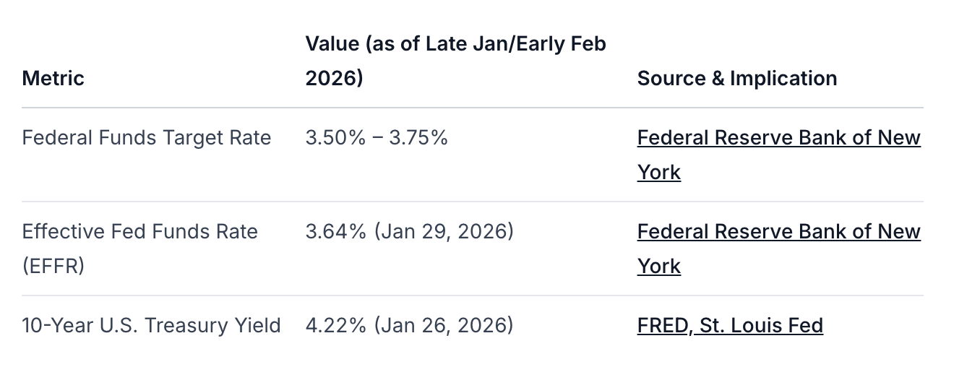Click 'York' in the EFFR source link

[x=658, y=267]
